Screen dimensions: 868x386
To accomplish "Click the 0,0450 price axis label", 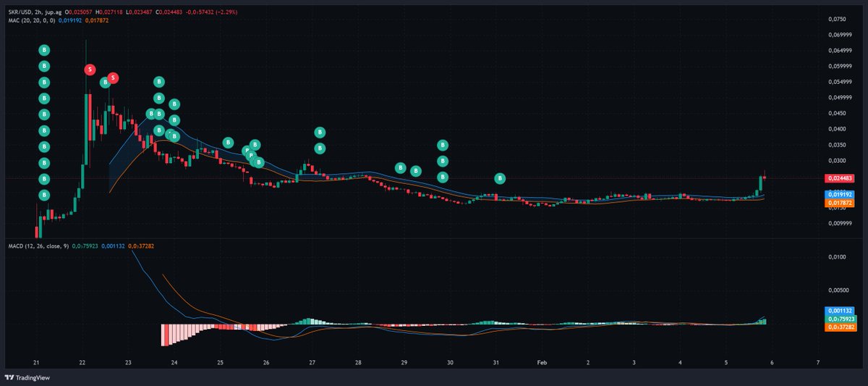I will click(x=836, y=113).
